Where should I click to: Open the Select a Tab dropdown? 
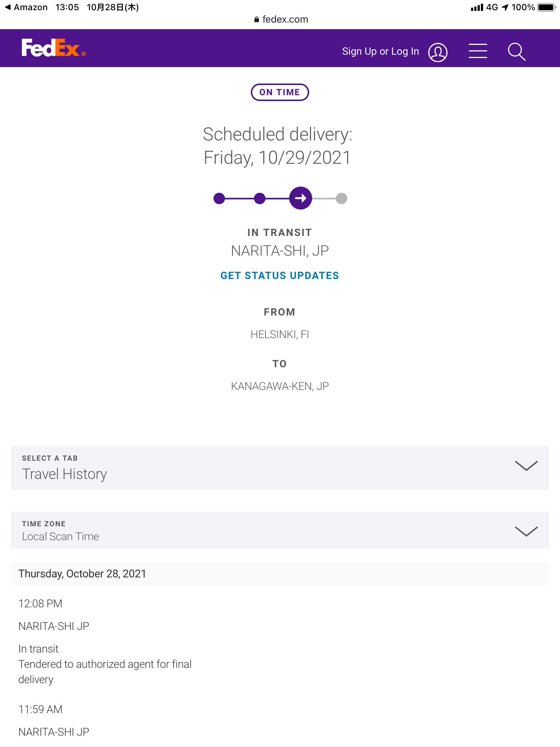pos(64,473)
